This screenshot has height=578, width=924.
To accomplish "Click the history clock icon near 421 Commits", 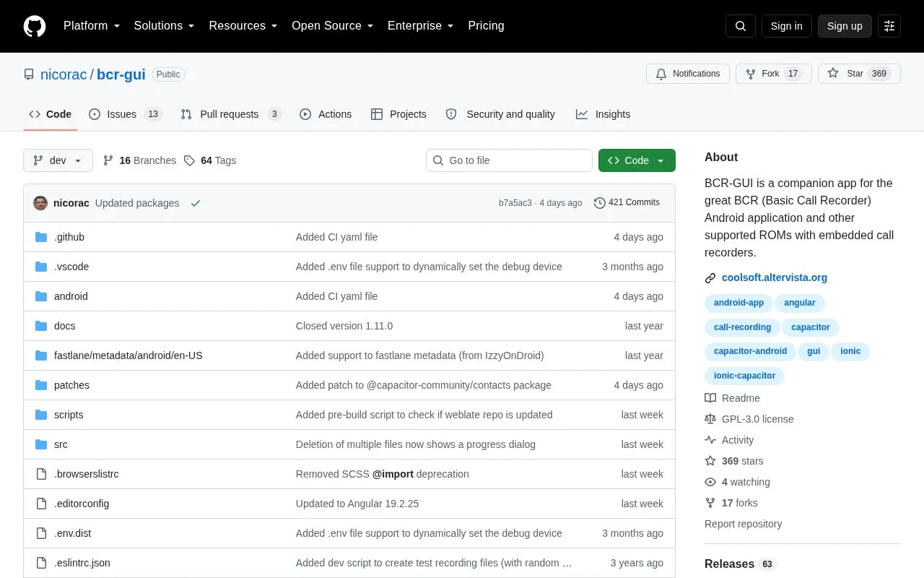I will click(x=600, y=203).
